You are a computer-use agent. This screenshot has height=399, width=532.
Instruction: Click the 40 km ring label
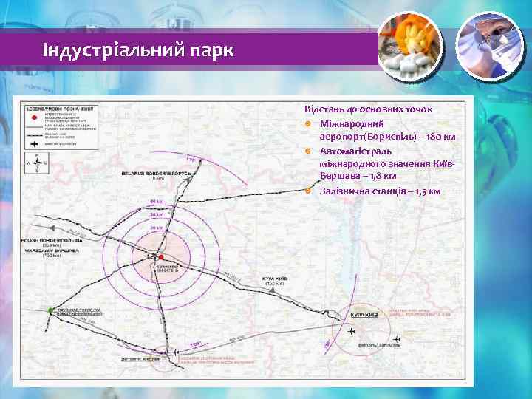click(157, 202)
